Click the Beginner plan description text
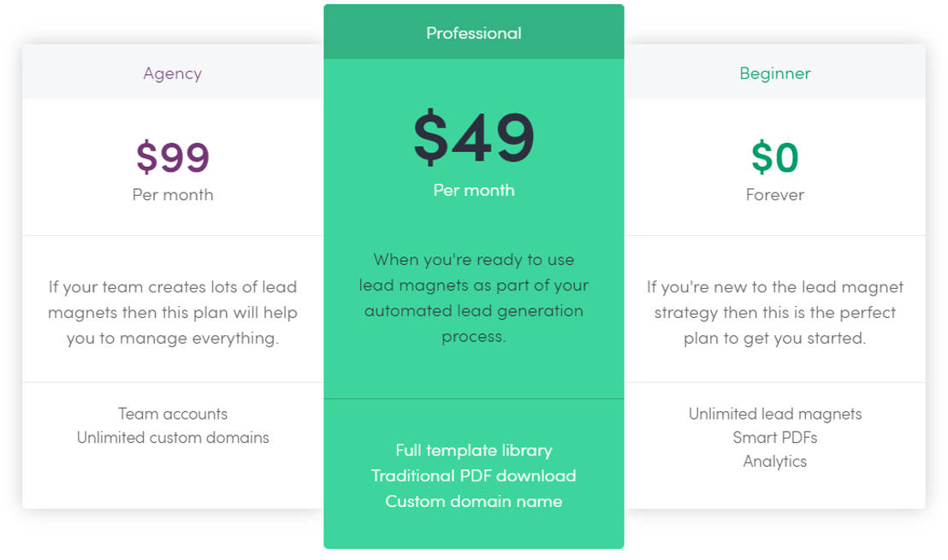The image size is (948, 560). tap(775, 312)
